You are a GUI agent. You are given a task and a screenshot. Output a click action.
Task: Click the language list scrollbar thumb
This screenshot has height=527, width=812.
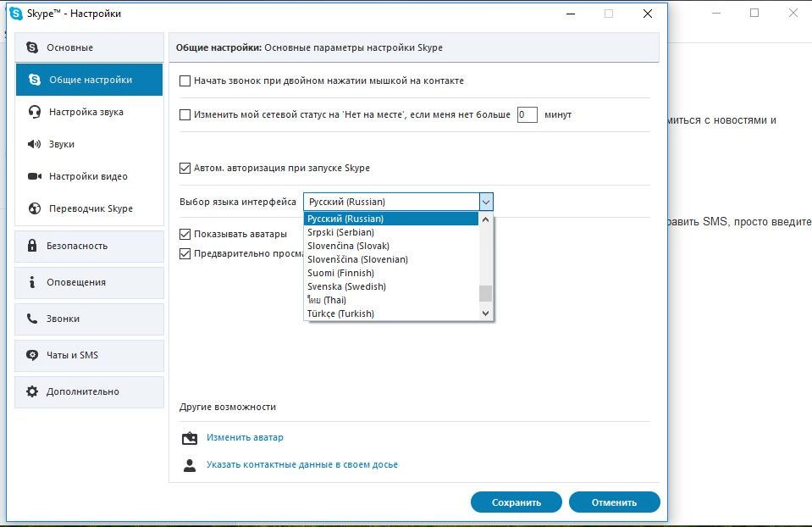coord(485,293)
